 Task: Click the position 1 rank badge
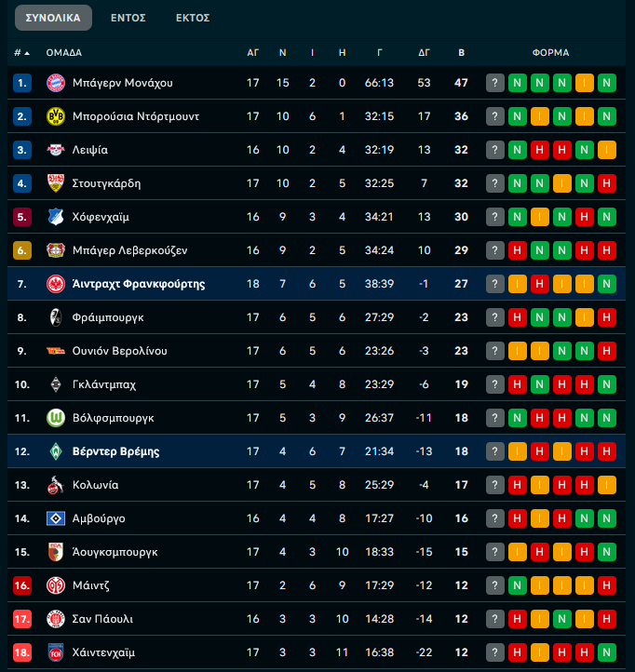[x=22, y=83]
